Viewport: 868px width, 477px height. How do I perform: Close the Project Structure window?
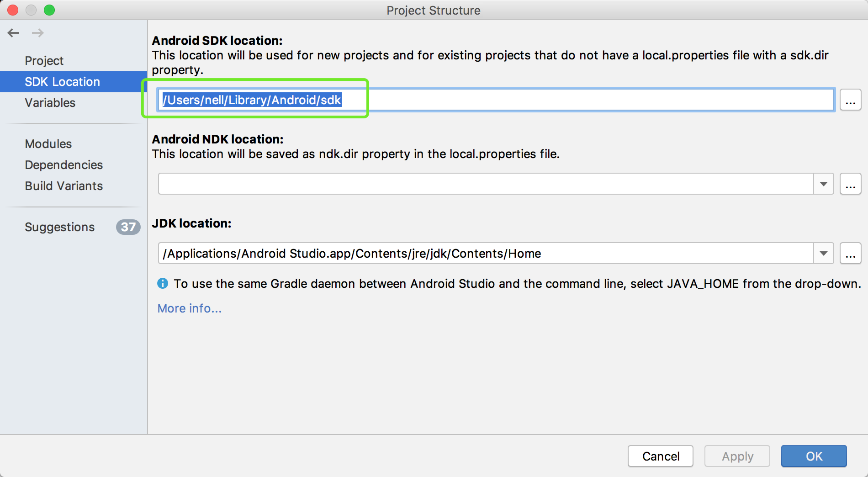coord(13,10)
